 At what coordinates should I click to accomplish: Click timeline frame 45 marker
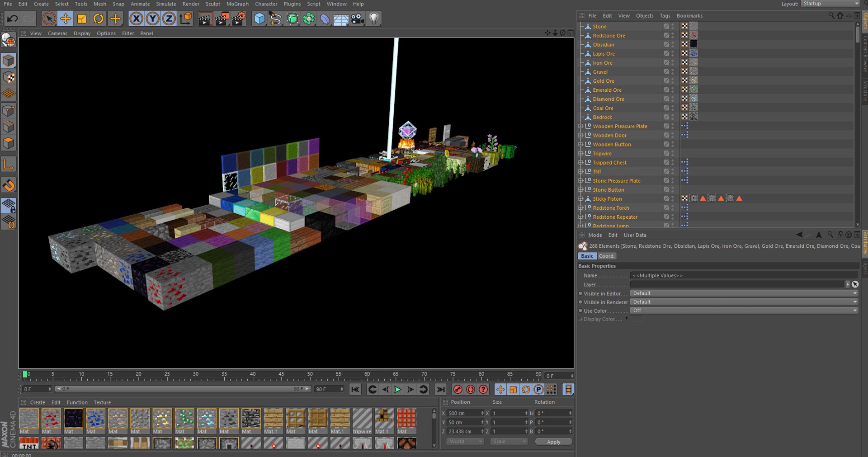click(281, 374)
